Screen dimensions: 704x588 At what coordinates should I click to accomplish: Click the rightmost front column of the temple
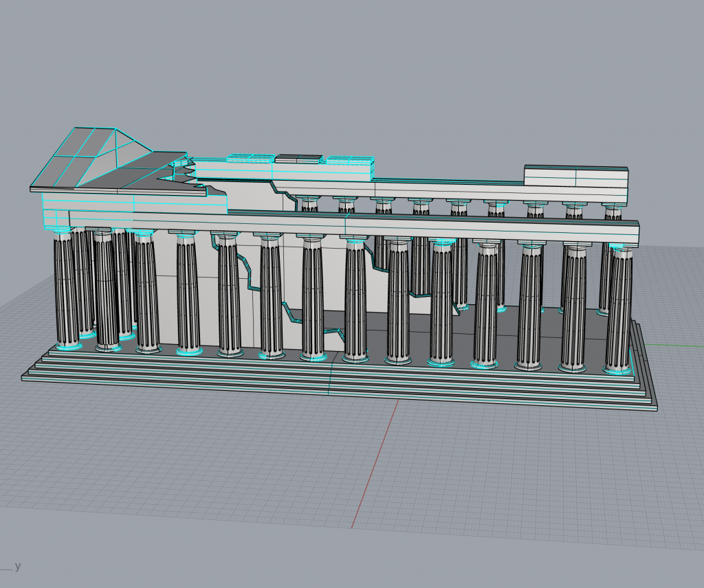coord(618,309)
